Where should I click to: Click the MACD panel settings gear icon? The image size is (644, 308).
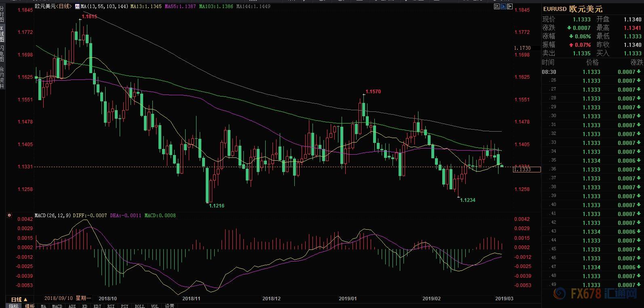coord(9,216)
